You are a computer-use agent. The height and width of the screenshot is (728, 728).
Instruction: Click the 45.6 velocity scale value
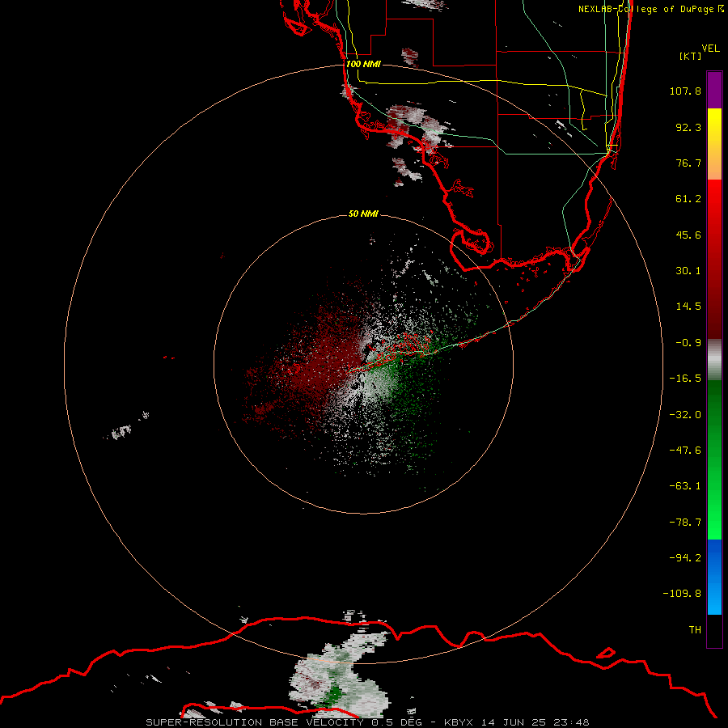click(x=688, y=235)
